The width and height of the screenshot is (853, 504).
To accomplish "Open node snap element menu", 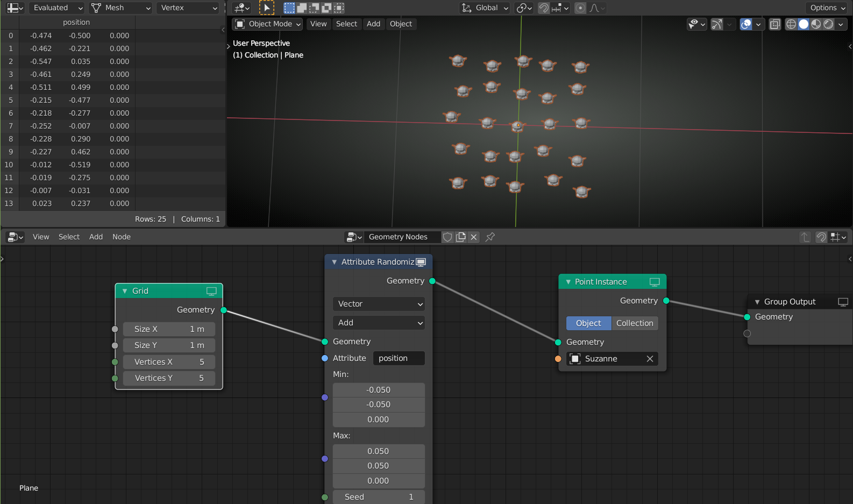I will pos(838,237).
